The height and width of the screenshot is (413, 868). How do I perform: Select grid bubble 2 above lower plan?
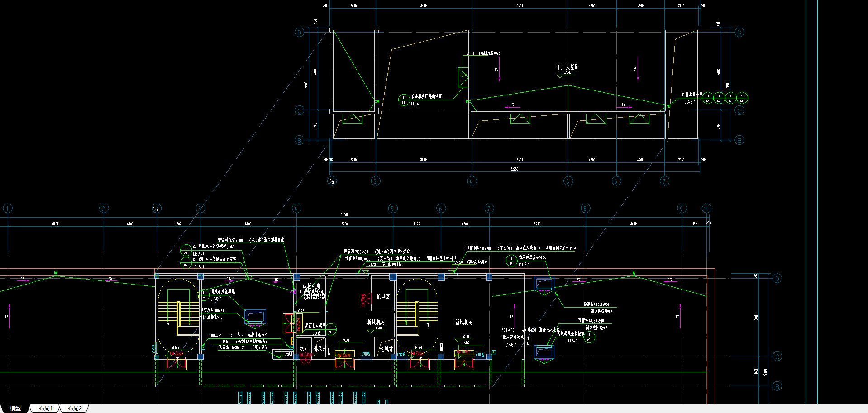point(104,208)
